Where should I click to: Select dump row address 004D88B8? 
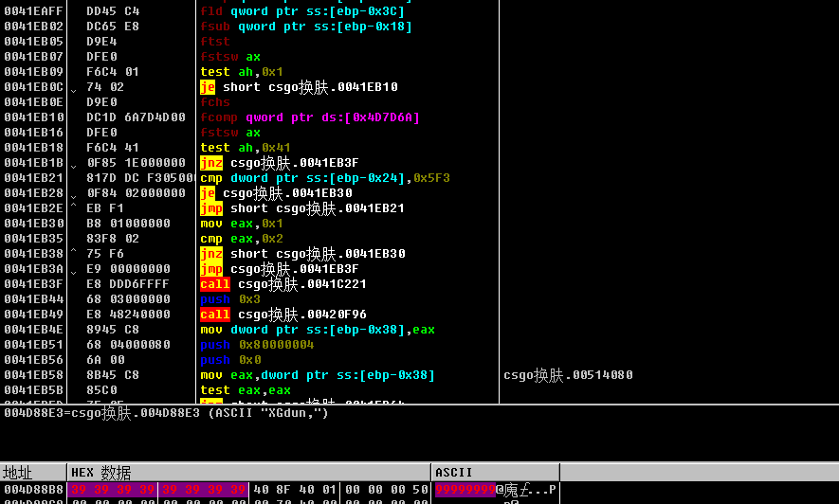click(33, 490)
